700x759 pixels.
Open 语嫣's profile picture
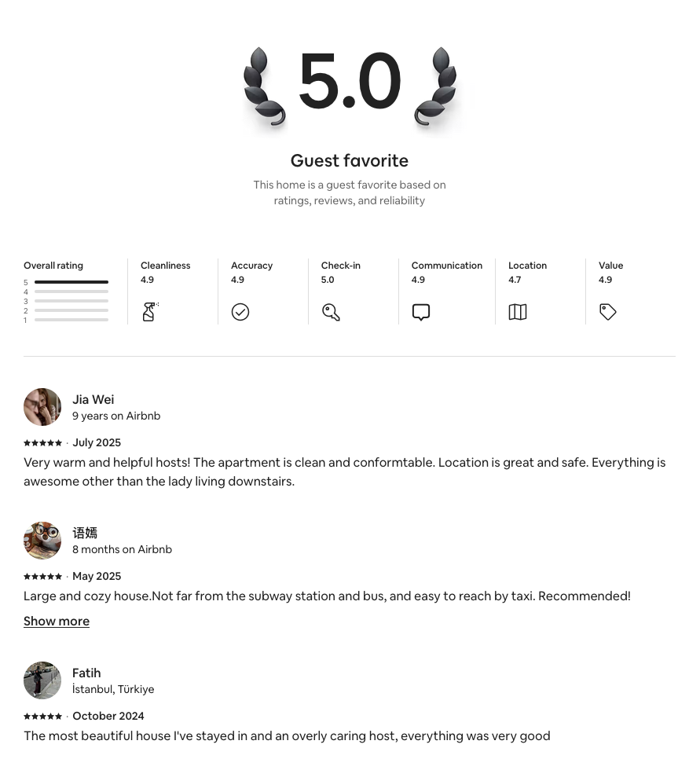42,540
